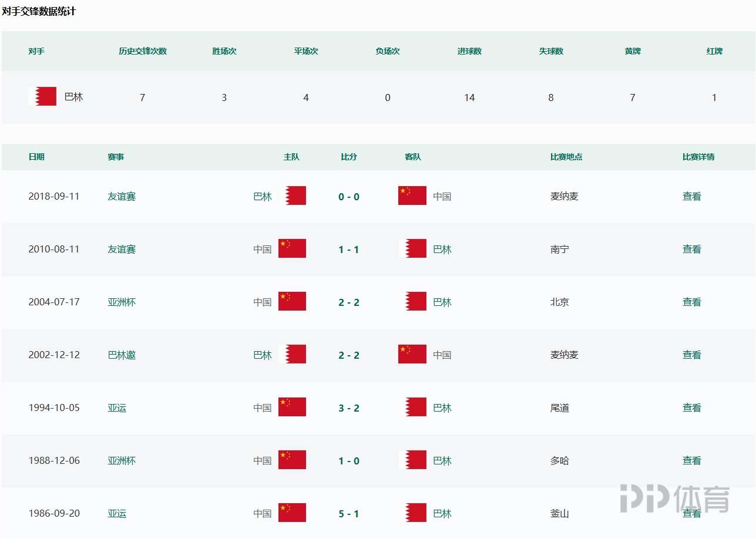The width and height of the screenshot is (756, 539).
Task: Click China flag in 1994-10-05 match row
Action: (292, 407)
